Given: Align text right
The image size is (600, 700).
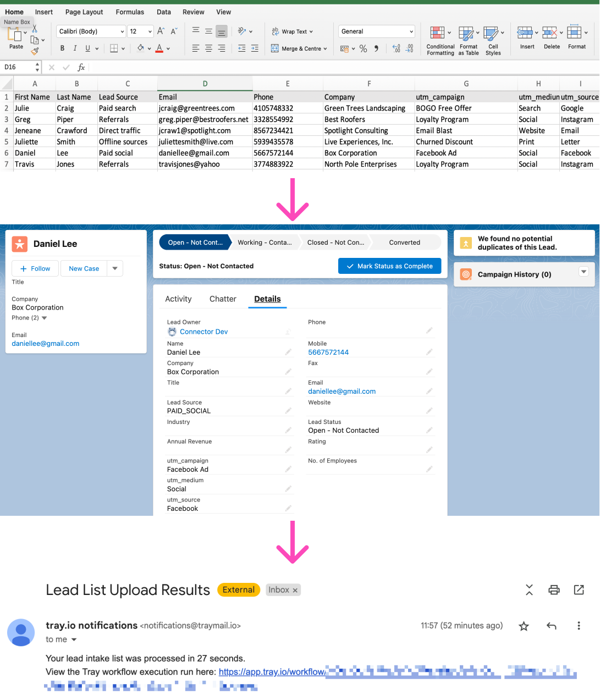Looking at the screenshot, I should pyautogui.click(x=222, y=48).
